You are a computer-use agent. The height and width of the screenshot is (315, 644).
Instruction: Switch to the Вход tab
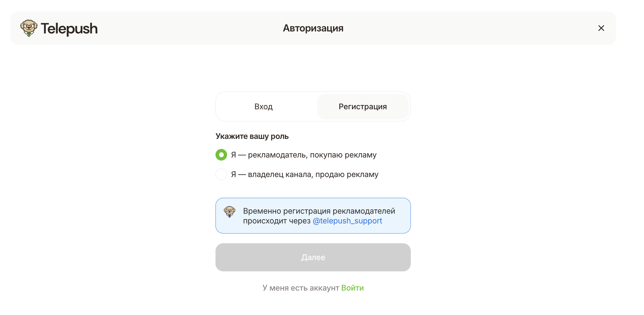(x=263, y=107)
